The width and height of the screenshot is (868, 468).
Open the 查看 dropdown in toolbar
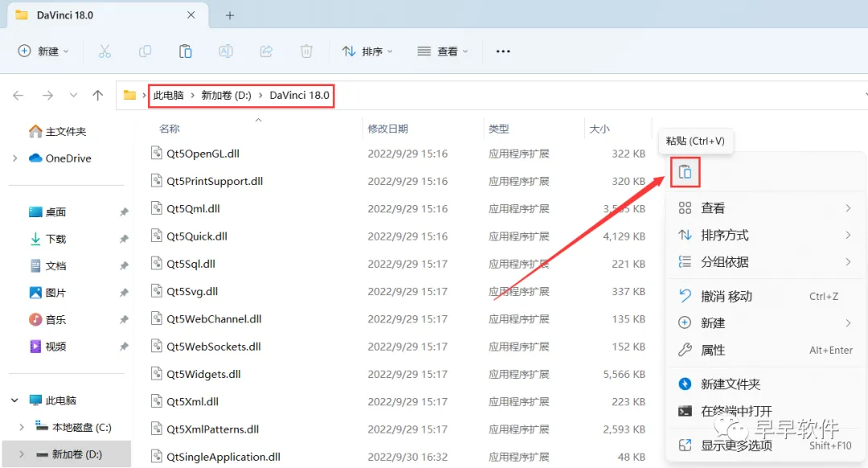442,51
